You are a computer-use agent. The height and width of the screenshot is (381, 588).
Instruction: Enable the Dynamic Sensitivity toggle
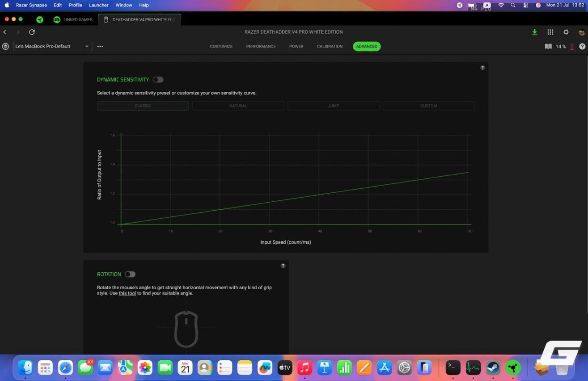click(158, 80)
